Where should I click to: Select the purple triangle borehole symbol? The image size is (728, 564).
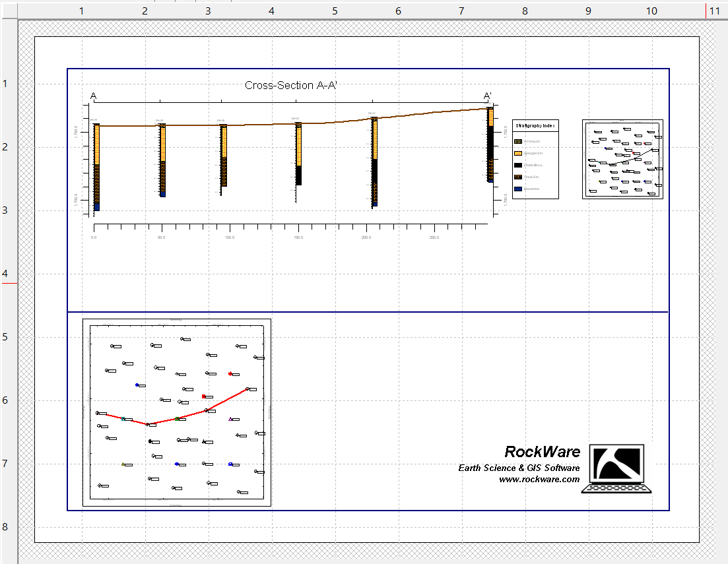[x=230, y=419]
